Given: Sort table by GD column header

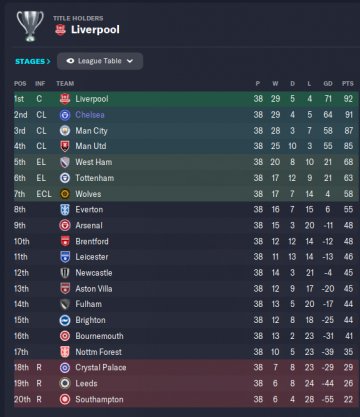Looking at the screenshot, I should coord(328,84).
